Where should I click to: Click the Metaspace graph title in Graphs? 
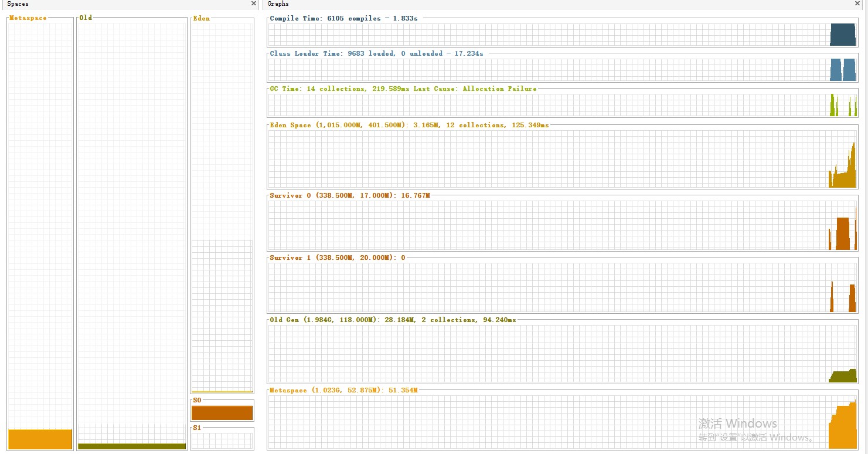tap(343, 390)
